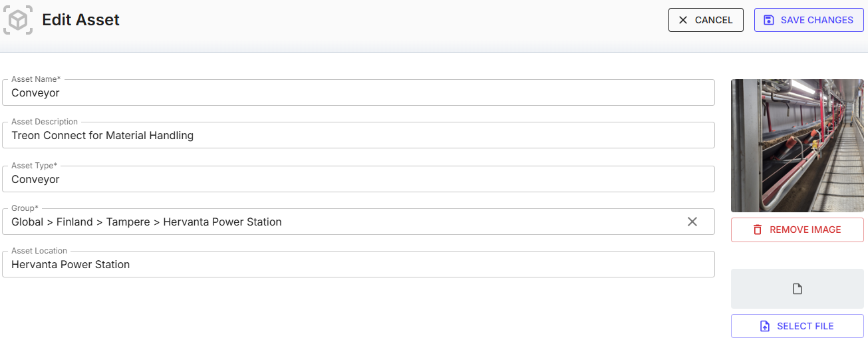Screen dimensions: 868x344
Task: Click the asset cube icon beside Edit Asset
Action: point(18,21)
